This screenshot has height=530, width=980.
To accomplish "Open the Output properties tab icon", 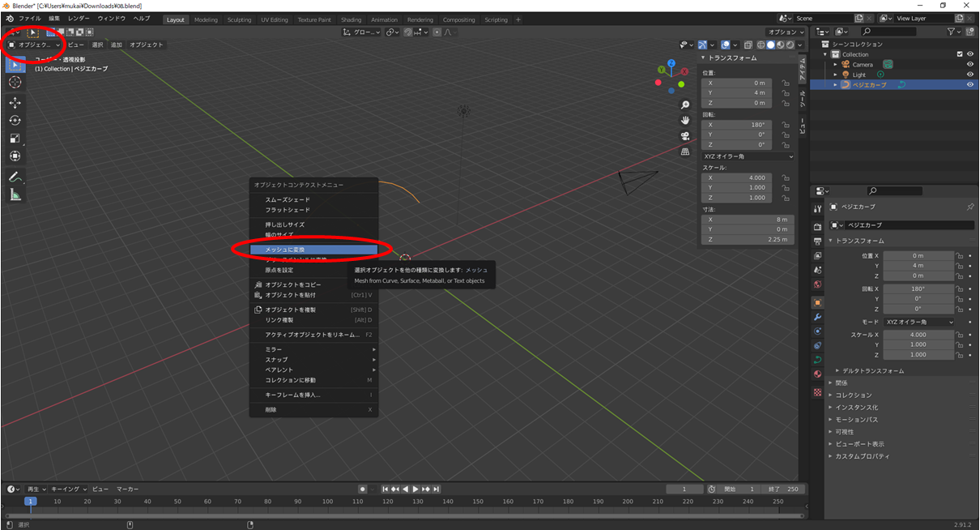I will click(817, 241).
